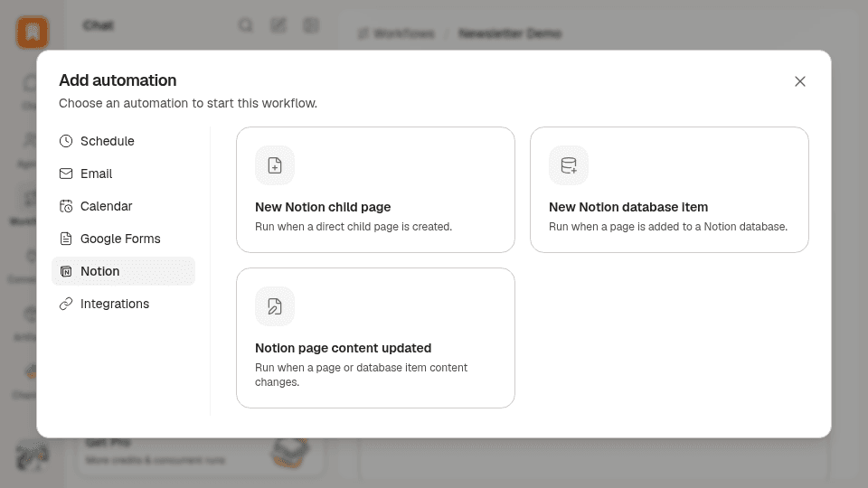
Task: Open the Integrations category
Action: (123, 304)
